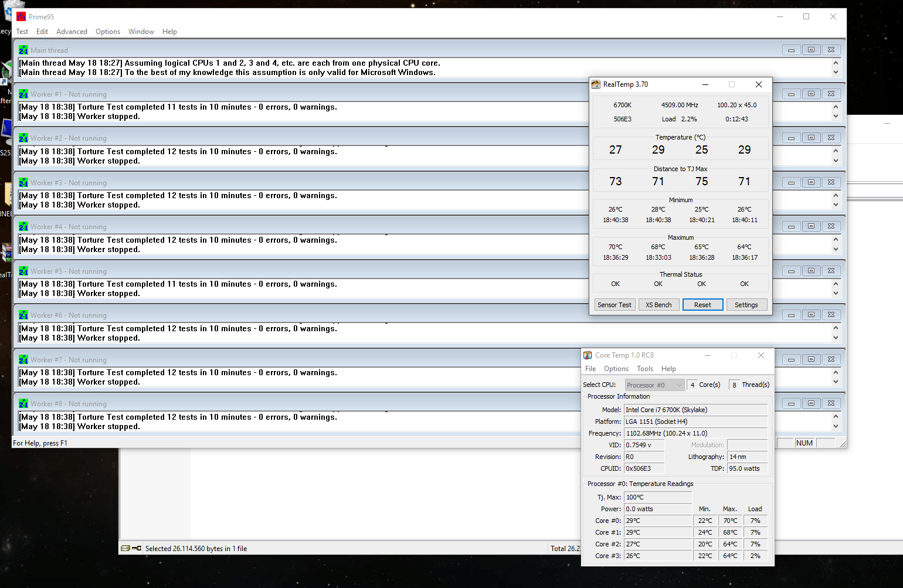Click the Core #3 Load 2% value
The image size is (903, 588).
coord(755,556)
